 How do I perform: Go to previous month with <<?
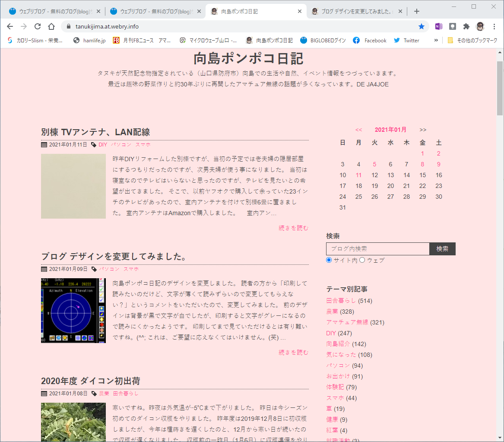[x=359, y=130]
